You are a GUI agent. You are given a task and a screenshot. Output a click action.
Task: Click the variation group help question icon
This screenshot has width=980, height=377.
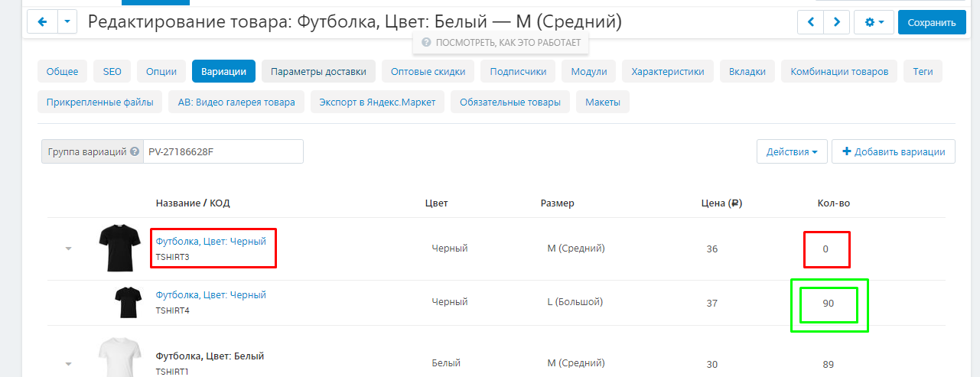(135, 151)
